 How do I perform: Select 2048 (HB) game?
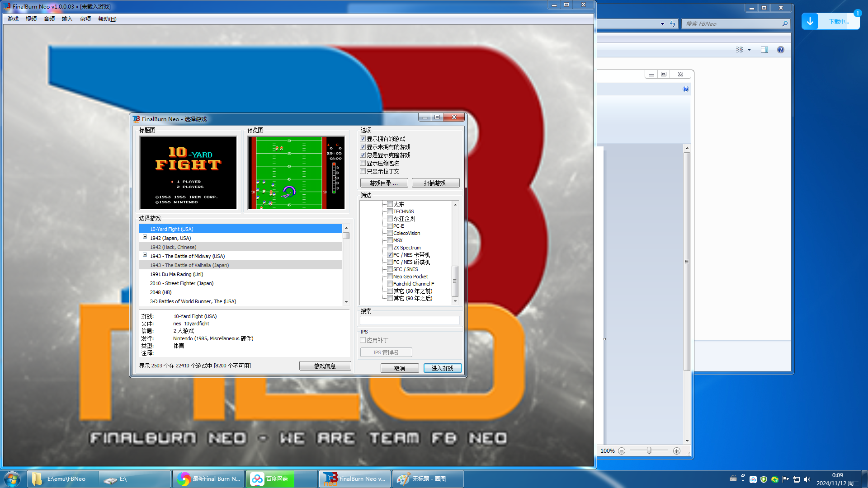coord(241,292)
